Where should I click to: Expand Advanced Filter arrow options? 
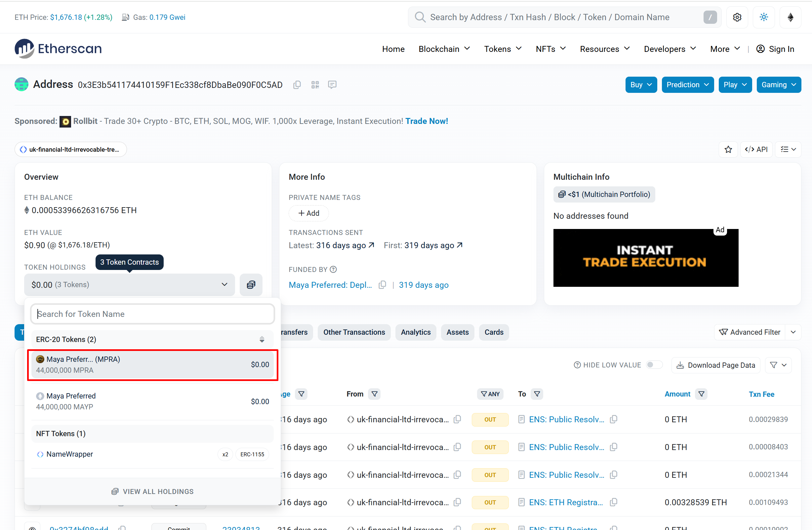pos(793,332)
